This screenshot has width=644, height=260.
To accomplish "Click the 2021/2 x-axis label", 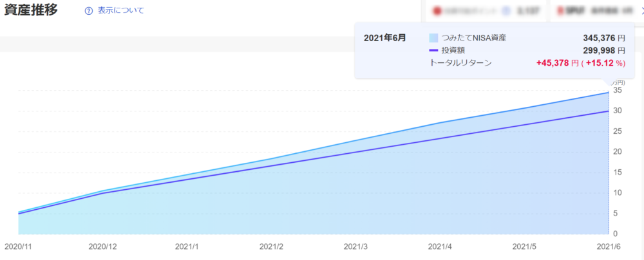I will click(272, 246).
